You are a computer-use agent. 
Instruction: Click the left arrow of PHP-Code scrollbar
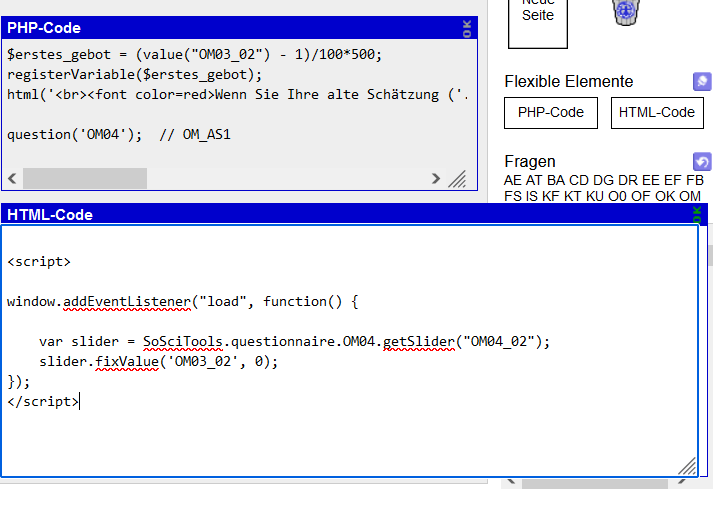click(x=12, y=178)
